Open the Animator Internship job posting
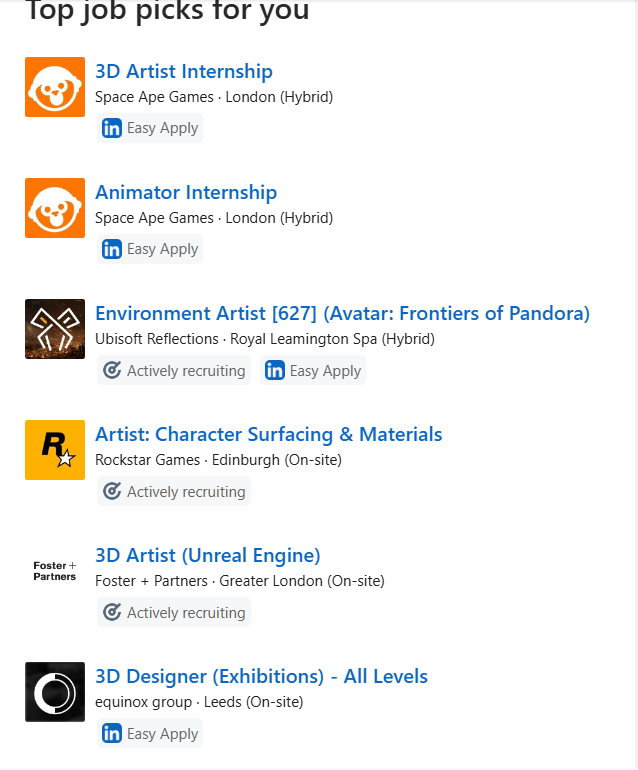The height and width of the screenshot is (770, 638). (x=186, y=192)
